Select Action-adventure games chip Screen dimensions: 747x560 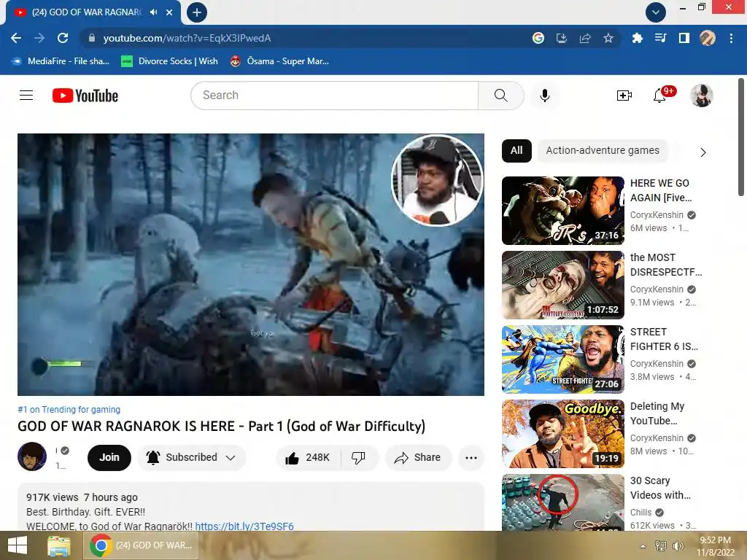tap(603, 151)
